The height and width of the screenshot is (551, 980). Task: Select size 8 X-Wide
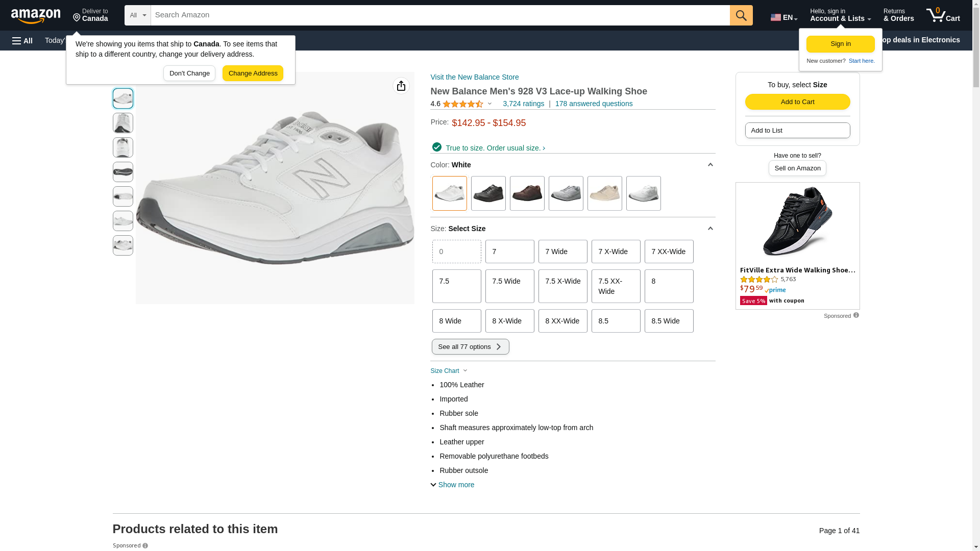click(x=509, y=321)
